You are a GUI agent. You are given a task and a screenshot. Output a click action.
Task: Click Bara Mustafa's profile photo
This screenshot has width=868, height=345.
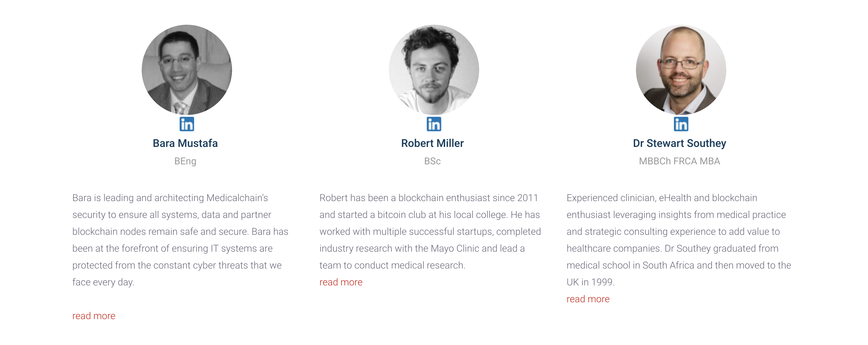187,69
